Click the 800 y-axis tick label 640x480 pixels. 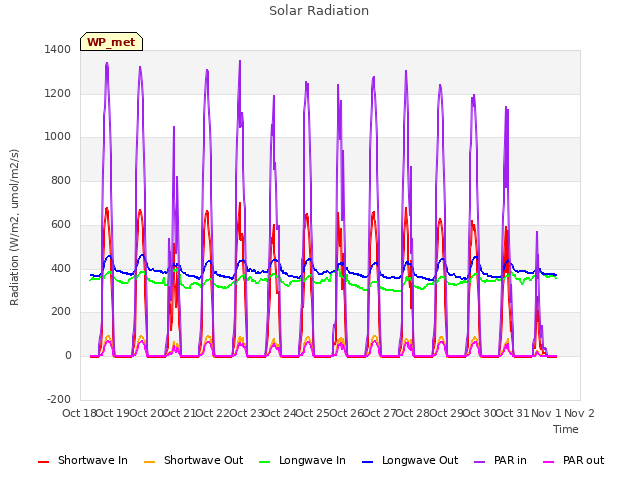[61, 180]
